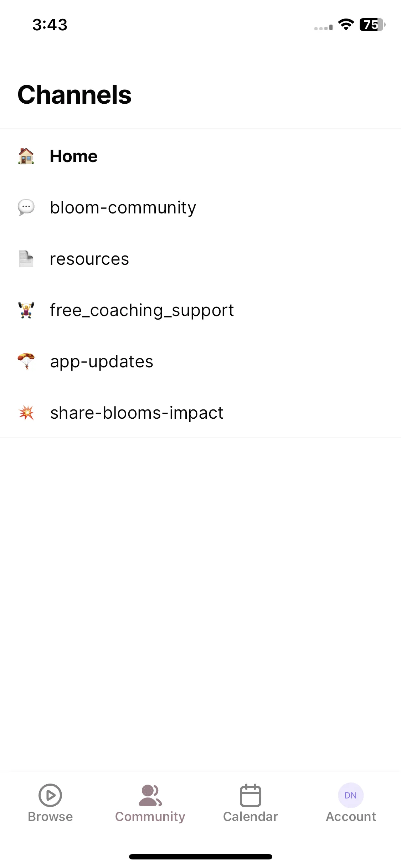
Task: Tap the Community people icon
Action: [150, 795]
